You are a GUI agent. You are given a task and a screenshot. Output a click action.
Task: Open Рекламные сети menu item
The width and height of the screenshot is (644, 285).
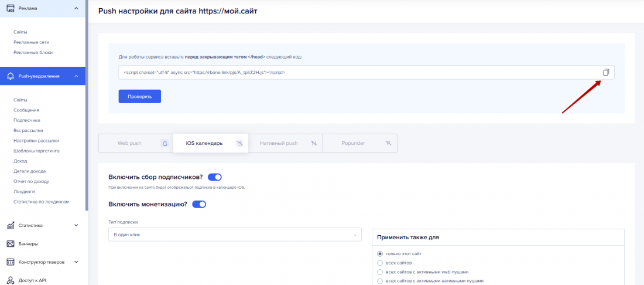point(31,42)
